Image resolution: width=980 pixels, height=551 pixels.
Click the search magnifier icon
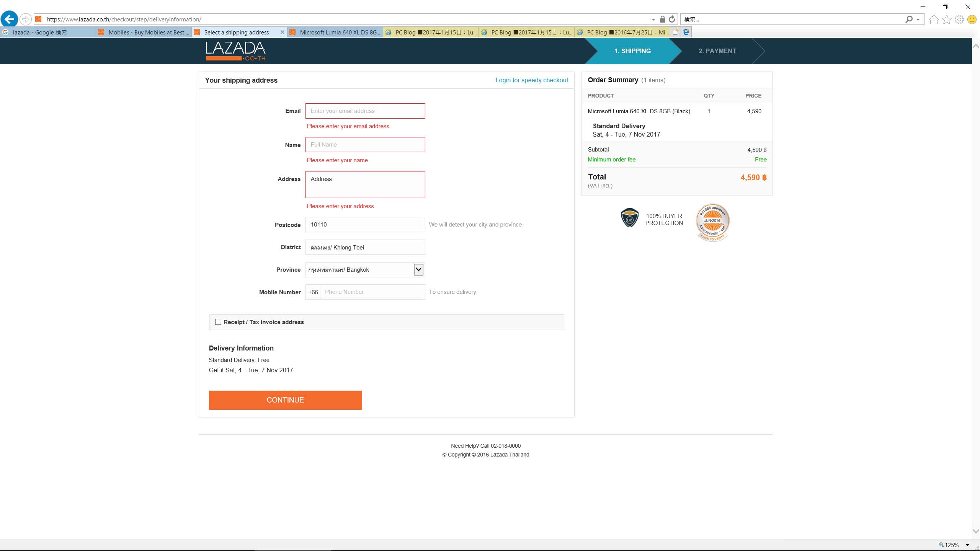click(909, 19)
